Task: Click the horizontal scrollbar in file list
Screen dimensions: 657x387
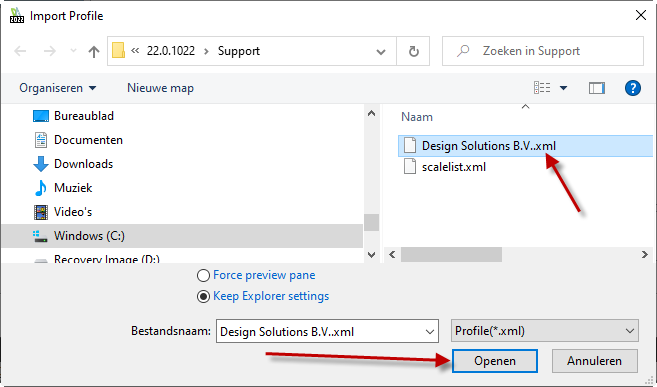Action: (x=451, y=254)
